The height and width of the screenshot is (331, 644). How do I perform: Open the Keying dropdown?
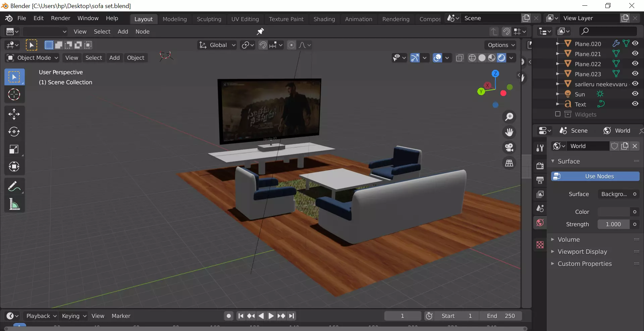[x=74, y=316]
